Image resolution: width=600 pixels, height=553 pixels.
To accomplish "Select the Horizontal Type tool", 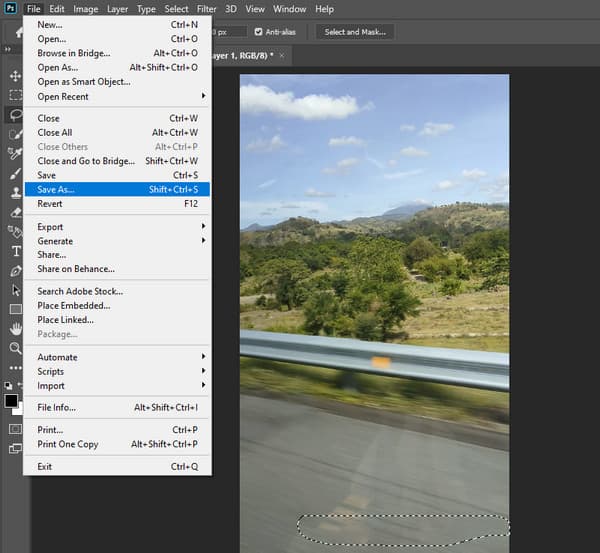I will click(16, 251).
